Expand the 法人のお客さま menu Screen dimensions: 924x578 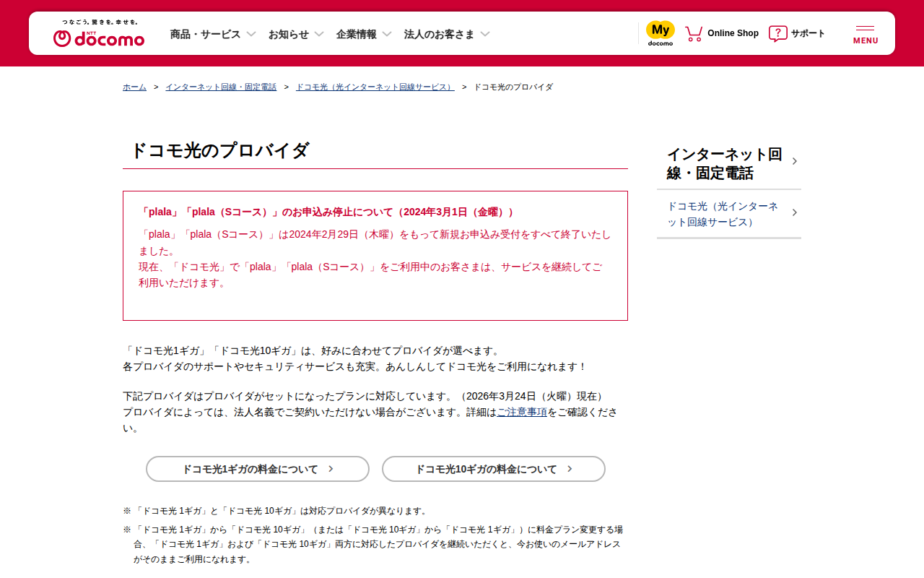[447, 34]
